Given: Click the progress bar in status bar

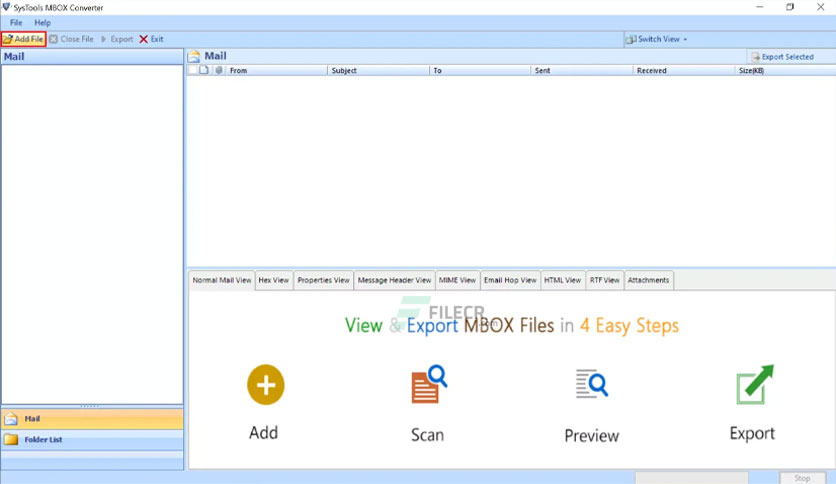Looking at the screenshot, I should click(692, 478).
